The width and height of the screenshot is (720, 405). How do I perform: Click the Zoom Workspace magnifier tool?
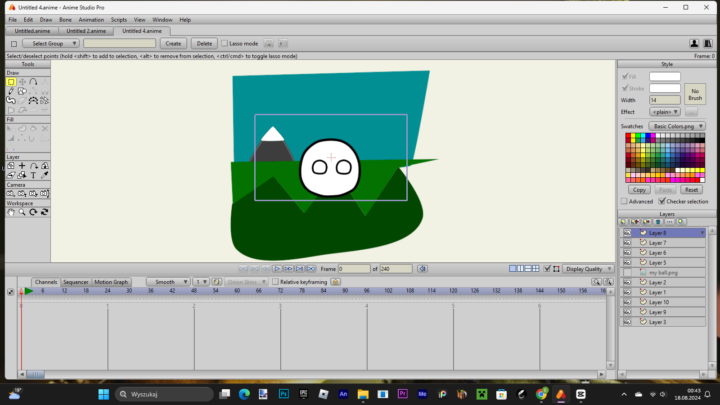[x=22, y=212]
